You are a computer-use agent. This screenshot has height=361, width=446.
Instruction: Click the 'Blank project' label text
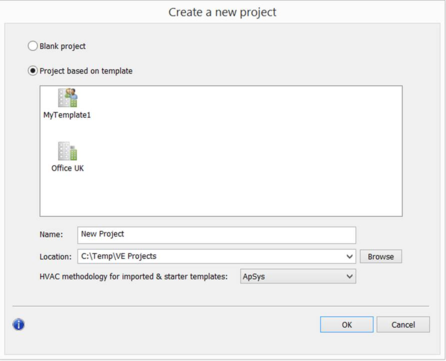(62, 46)
